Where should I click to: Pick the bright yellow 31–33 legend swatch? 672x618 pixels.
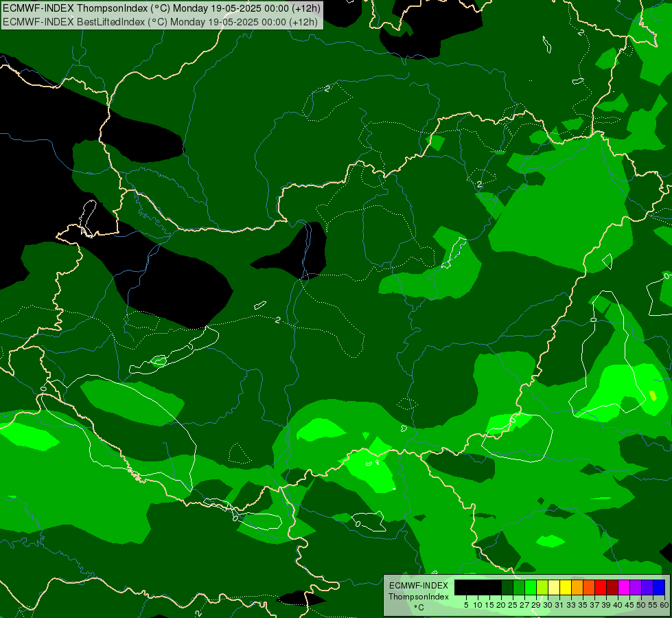pyautogui.click(x=566, y=587)
